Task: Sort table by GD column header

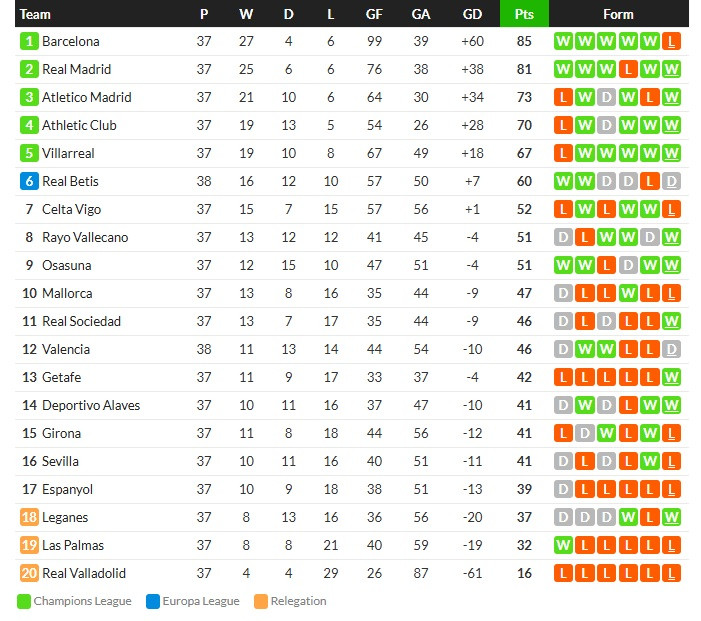Action: click(x=472, y=14)
